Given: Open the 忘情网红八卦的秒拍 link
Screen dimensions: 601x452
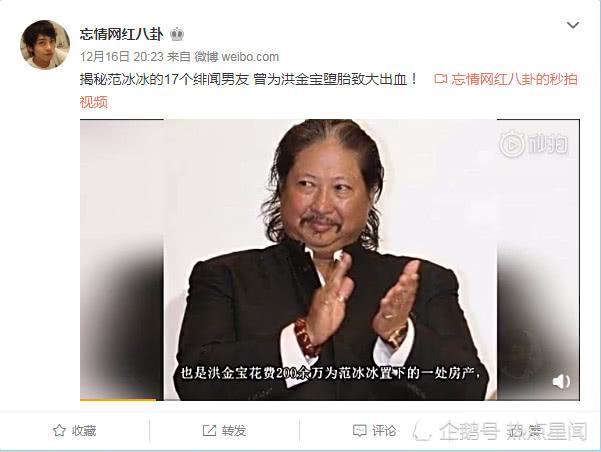Looking at the screenshot, I should pos(514,79).
